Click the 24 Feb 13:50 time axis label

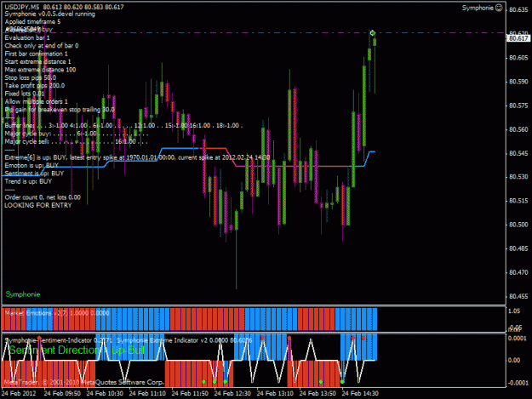coord(317,393)
